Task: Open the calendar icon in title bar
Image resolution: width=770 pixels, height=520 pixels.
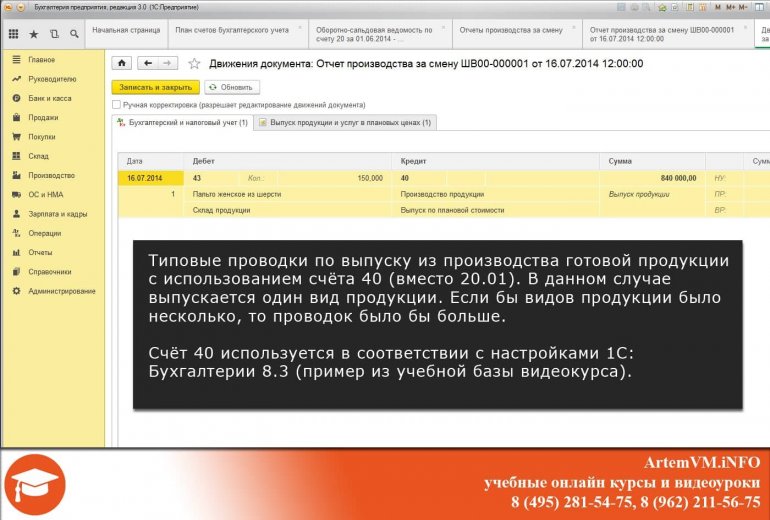Action: (703, 7)
